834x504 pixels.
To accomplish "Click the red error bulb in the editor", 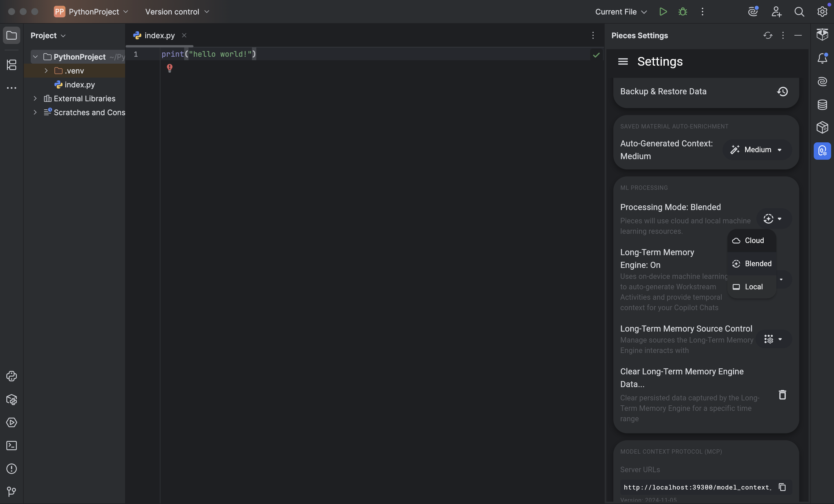I will (170, 68).
